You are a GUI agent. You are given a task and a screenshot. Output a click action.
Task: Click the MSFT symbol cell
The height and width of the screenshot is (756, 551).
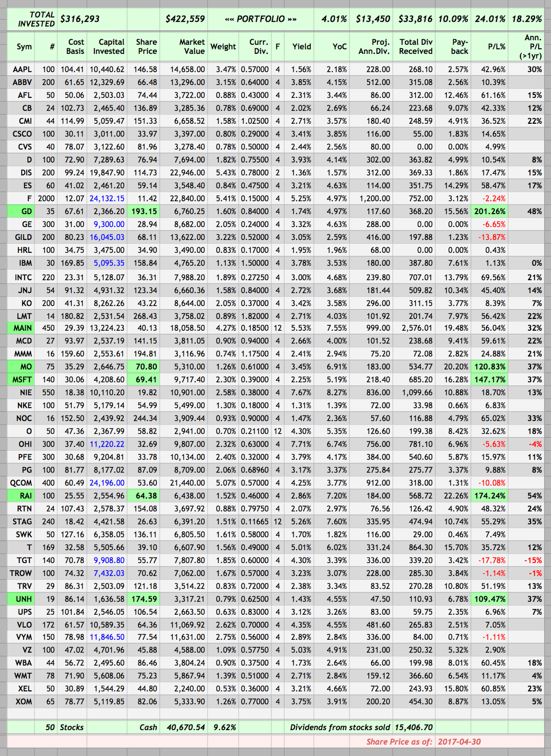pos(22,379)
